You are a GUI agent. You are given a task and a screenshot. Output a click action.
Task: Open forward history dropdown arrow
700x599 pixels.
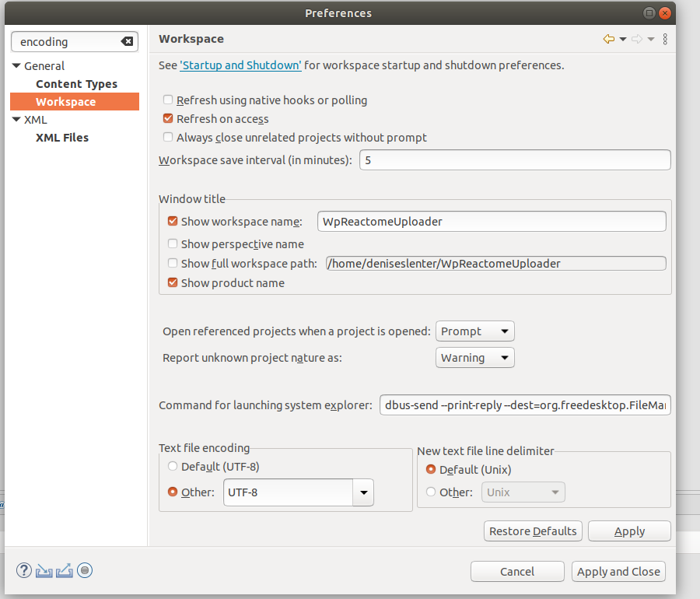click(x=651, y=39)
